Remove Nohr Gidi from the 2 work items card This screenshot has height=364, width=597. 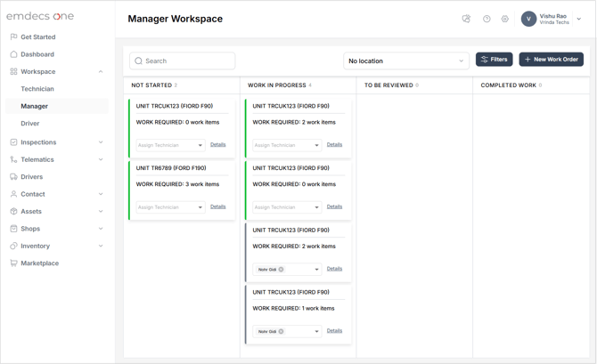[281, 270]
